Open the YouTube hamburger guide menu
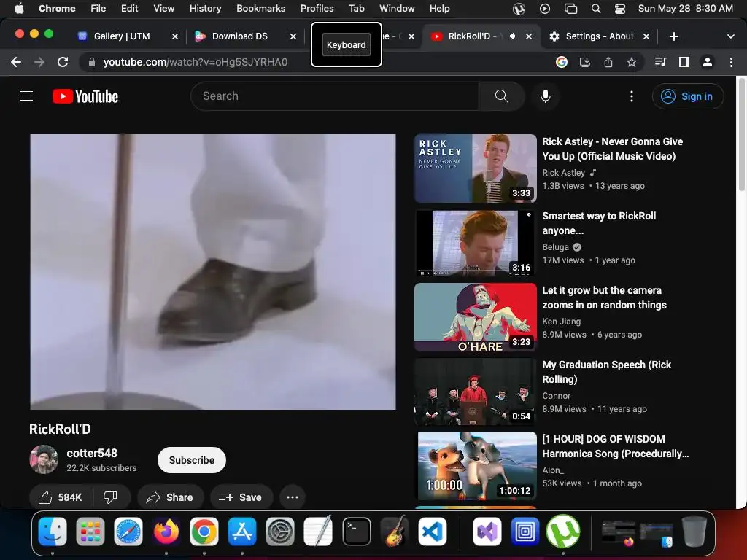Image resolution: width=747 pixels, height=560 pixels. coord(26,96)
